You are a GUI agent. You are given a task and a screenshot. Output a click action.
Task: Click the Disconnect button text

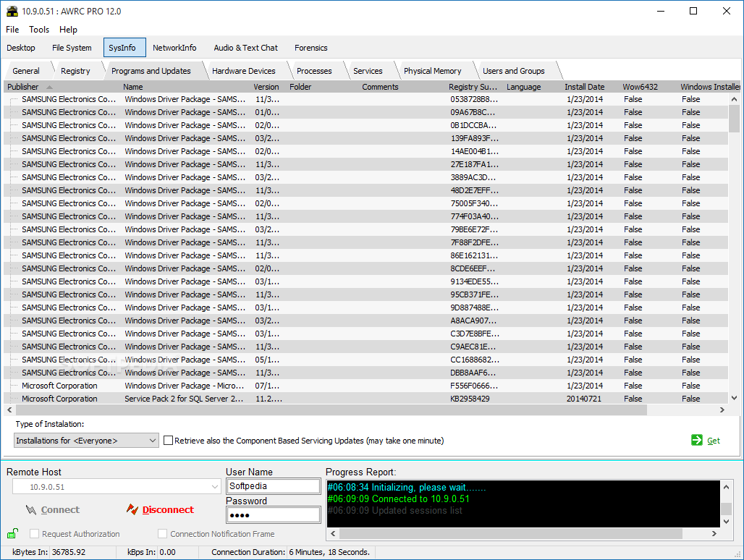tap(168, 510)
